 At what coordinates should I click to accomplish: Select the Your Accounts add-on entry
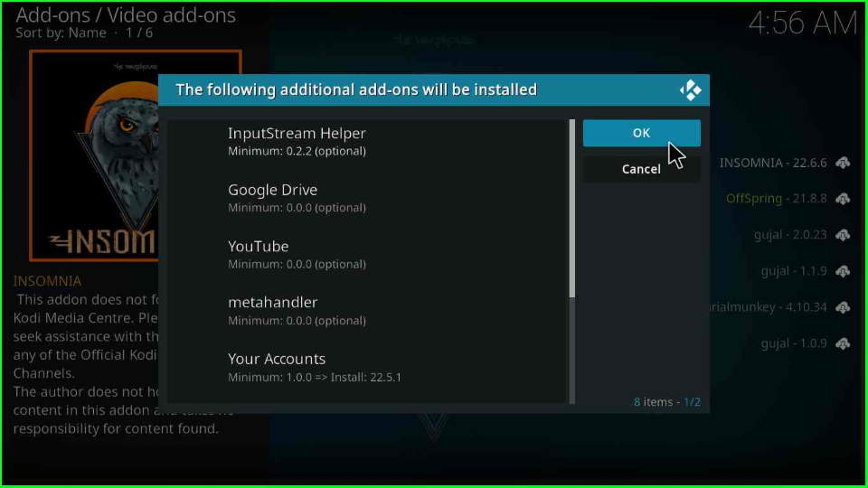coord(368,368)
